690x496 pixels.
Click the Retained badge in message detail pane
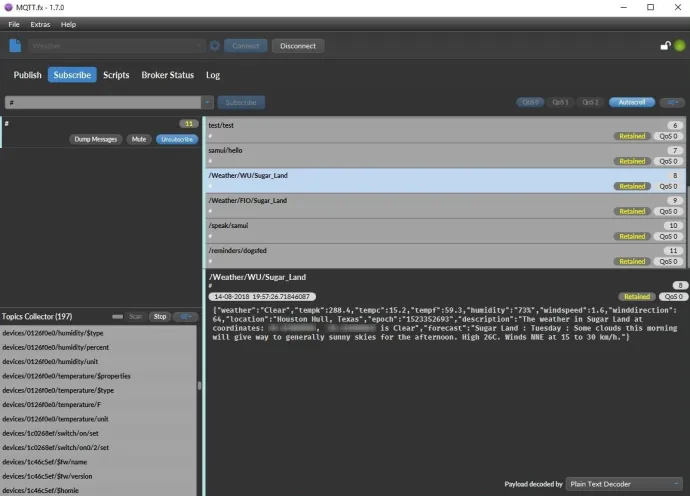coord(637,297)
